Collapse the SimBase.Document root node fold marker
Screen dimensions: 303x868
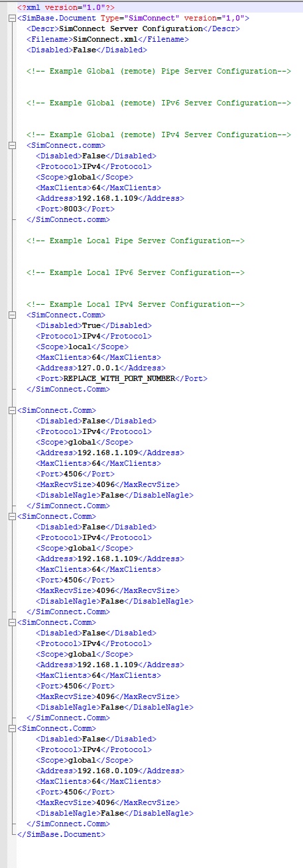13,19
